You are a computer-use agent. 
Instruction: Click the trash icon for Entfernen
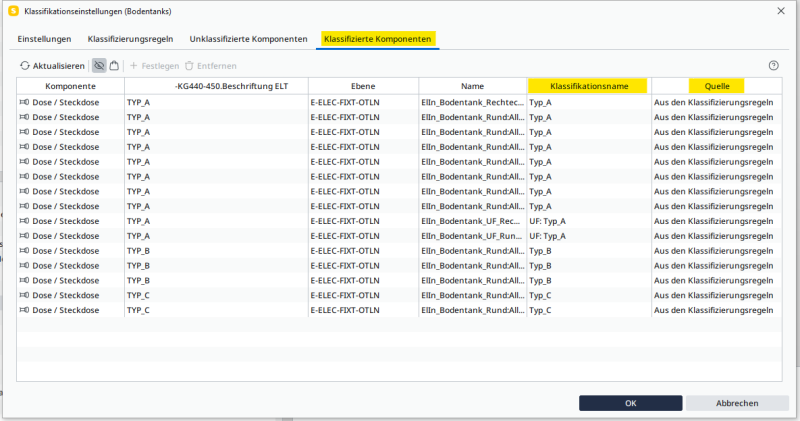coord(187,66)
